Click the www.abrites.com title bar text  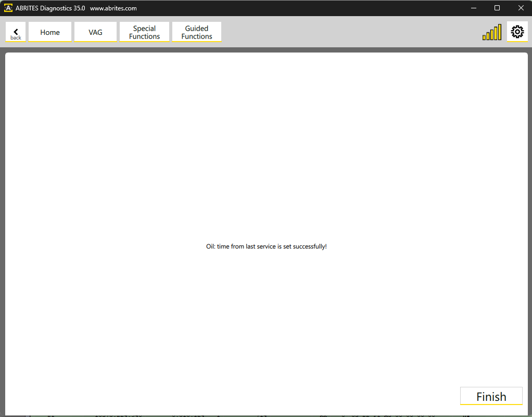pyautogui.click(x=113, y=8)
